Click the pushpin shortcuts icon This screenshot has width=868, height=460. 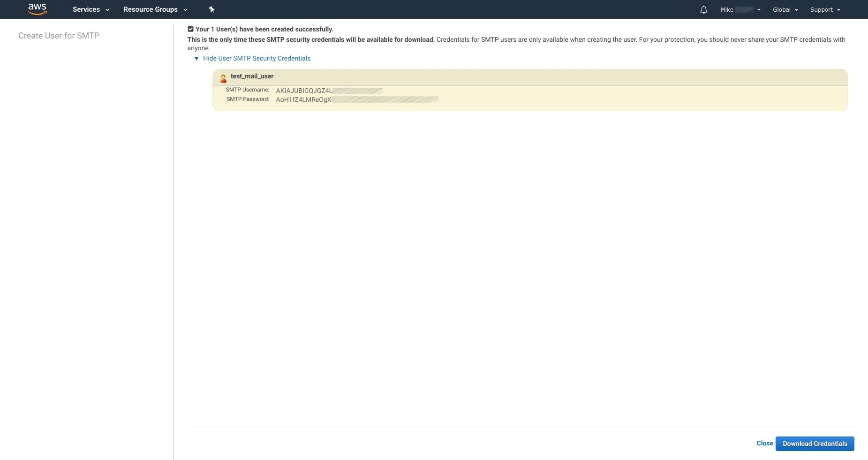[x=212, y=9]
